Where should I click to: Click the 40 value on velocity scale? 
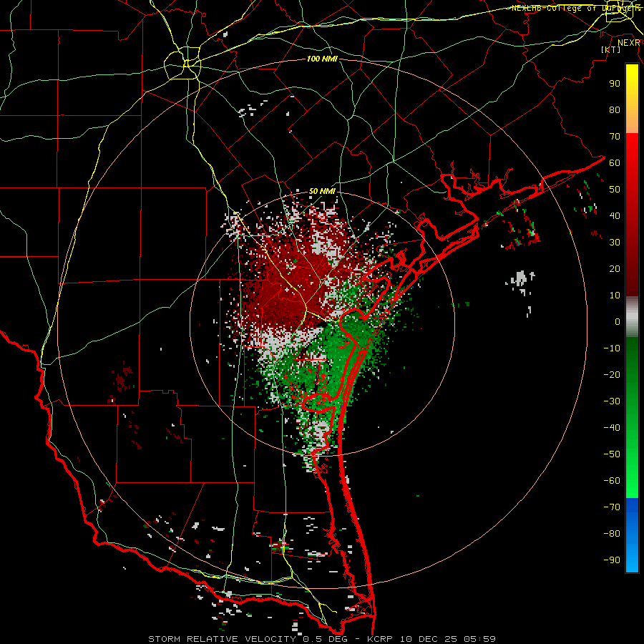coord(615,216)
